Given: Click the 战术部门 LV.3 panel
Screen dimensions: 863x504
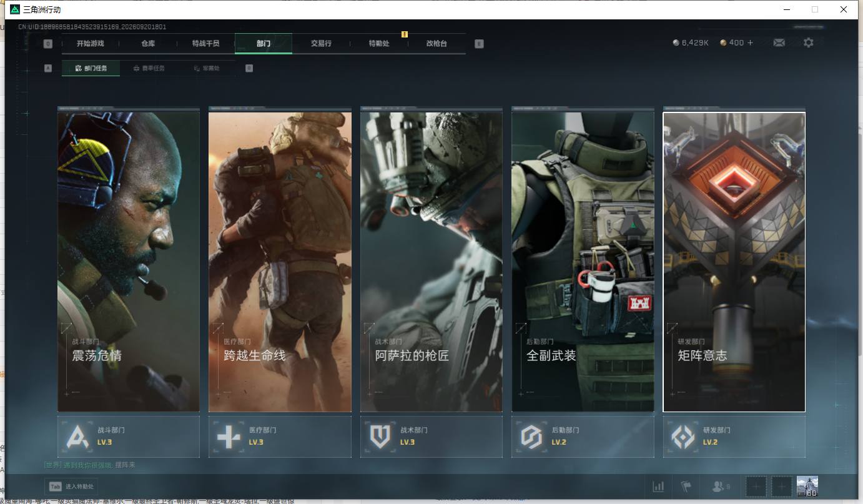Looking at the screenshot, I should [x=431, y=437].
